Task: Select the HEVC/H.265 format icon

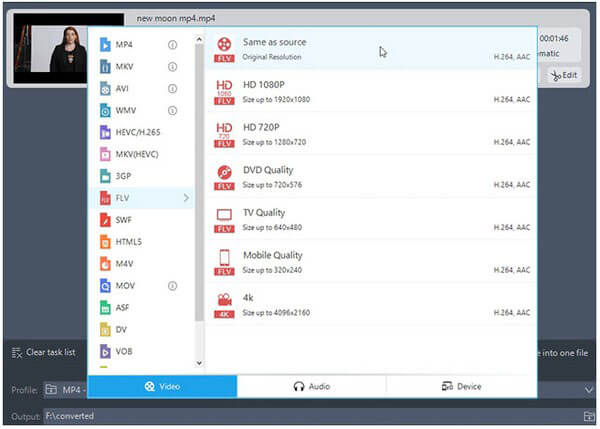Action: 105,132
